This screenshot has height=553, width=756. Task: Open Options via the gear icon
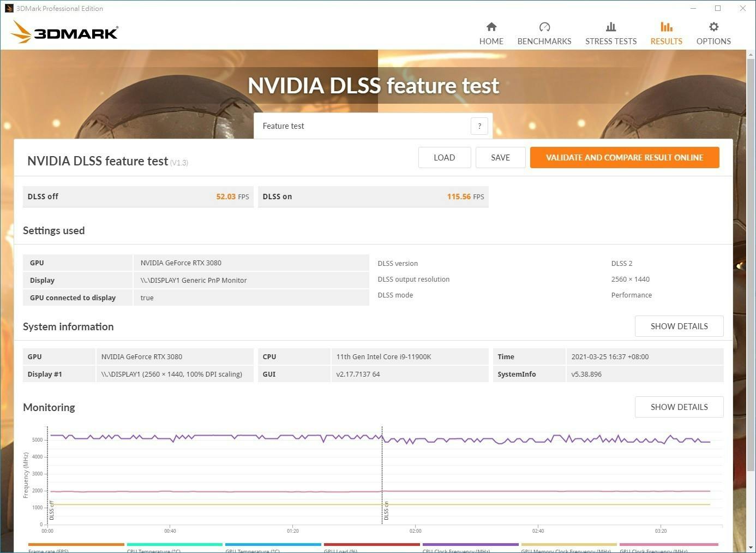[713, 27]
